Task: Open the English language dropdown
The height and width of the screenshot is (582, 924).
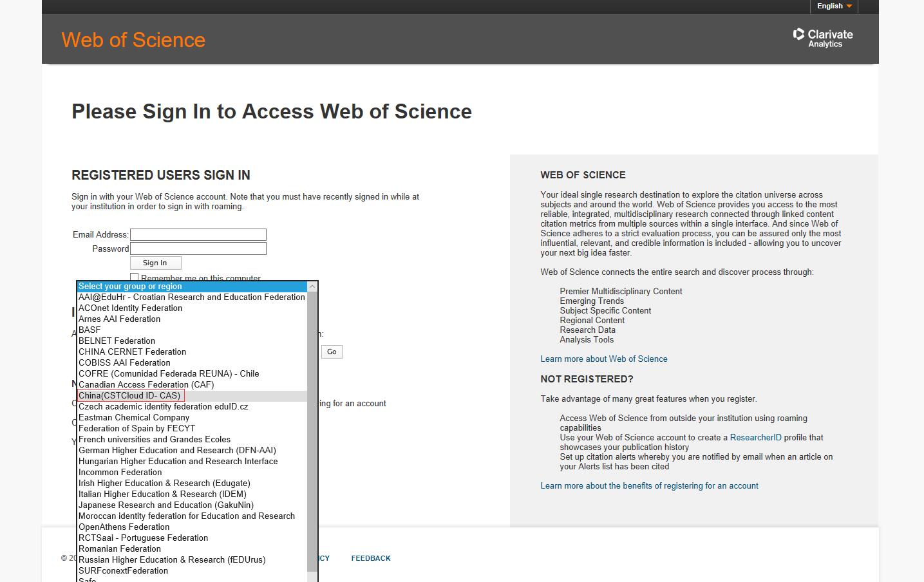Action: point(834,6)
